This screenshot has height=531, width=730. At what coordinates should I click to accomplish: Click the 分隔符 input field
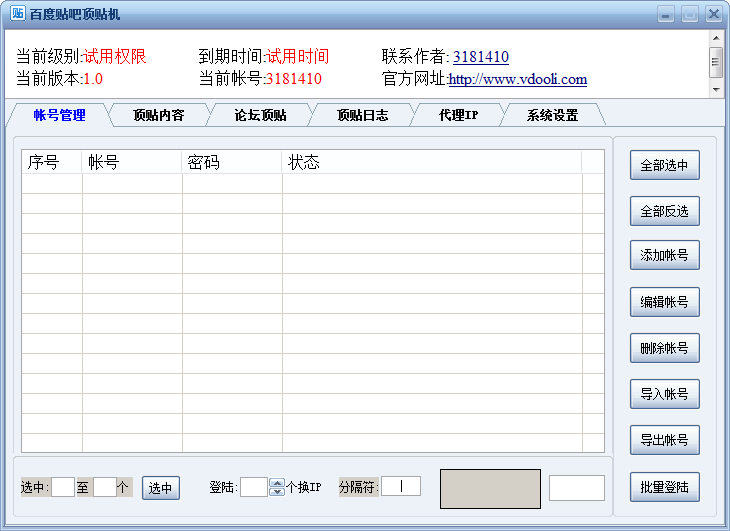[401, 486]
